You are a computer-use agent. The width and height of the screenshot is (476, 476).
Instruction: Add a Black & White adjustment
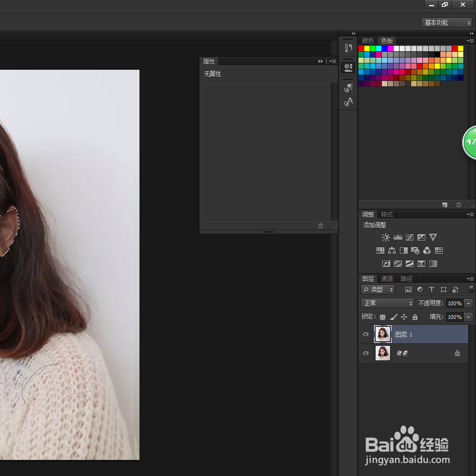tap(404, 251)
